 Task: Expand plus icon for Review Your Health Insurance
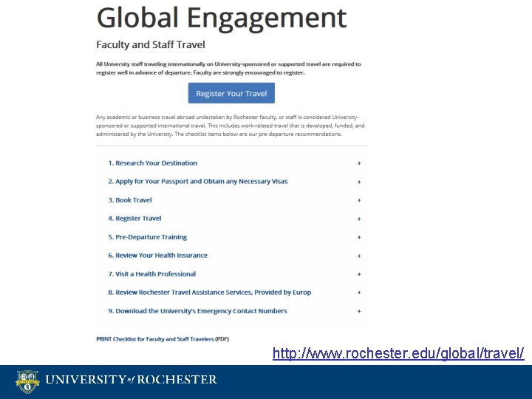tap(359, 256)
